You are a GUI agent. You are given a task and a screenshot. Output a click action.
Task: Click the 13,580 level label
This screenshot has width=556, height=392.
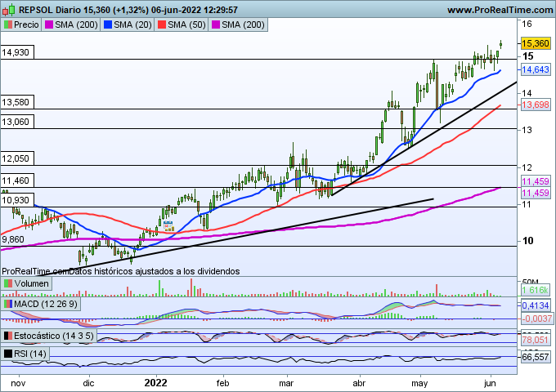pos(17,102)
